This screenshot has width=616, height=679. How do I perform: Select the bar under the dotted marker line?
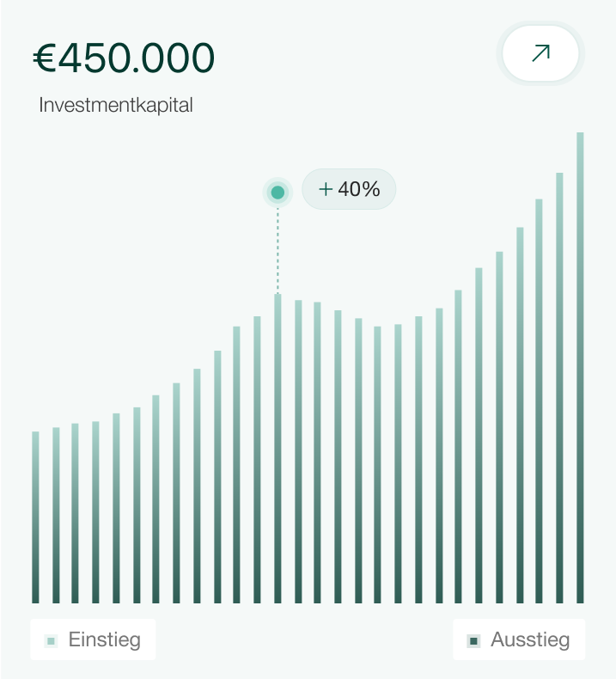(278, 447)
